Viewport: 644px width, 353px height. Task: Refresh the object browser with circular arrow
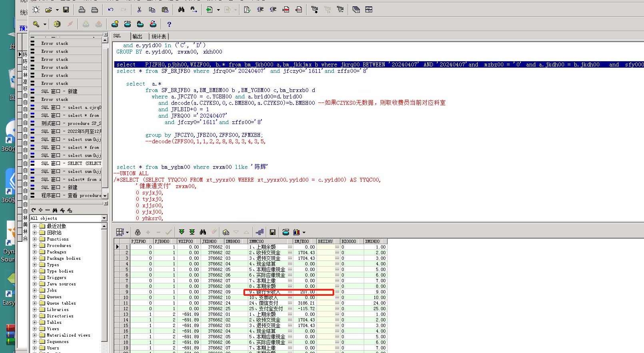click(x=34, y=210)
